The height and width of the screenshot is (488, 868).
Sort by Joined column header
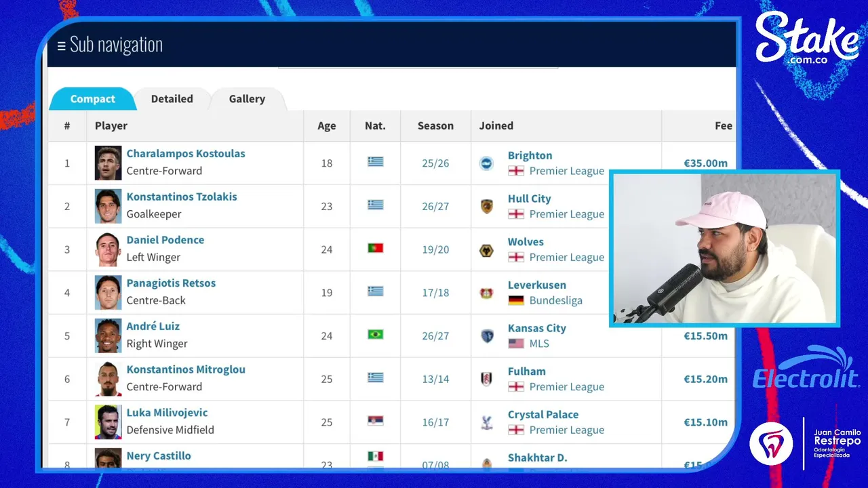point(496,125)
